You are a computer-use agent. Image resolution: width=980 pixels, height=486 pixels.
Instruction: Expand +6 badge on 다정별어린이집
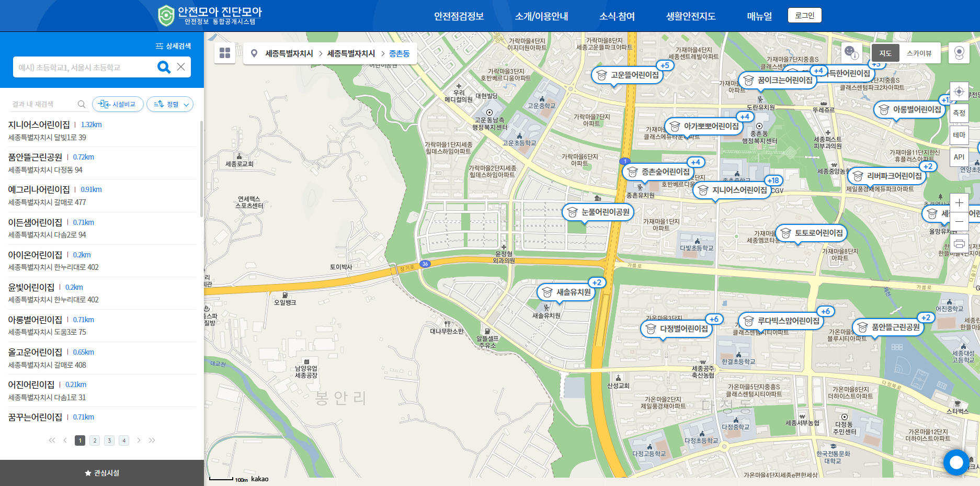coord(714,319)
